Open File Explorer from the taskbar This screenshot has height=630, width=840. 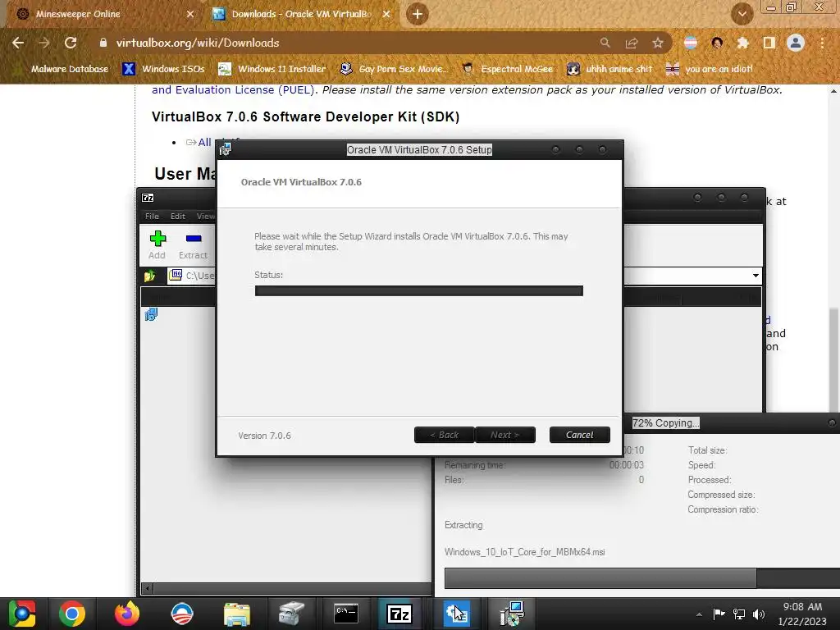tap(237, 614)
